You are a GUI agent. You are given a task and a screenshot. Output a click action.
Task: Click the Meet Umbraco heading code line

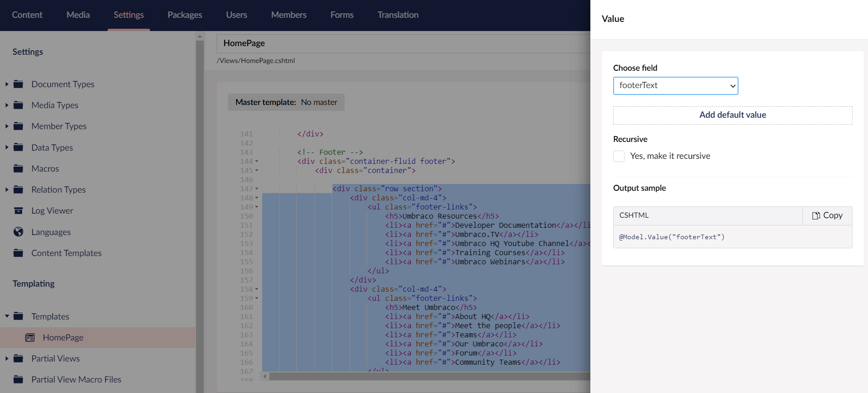click(431, 307)
